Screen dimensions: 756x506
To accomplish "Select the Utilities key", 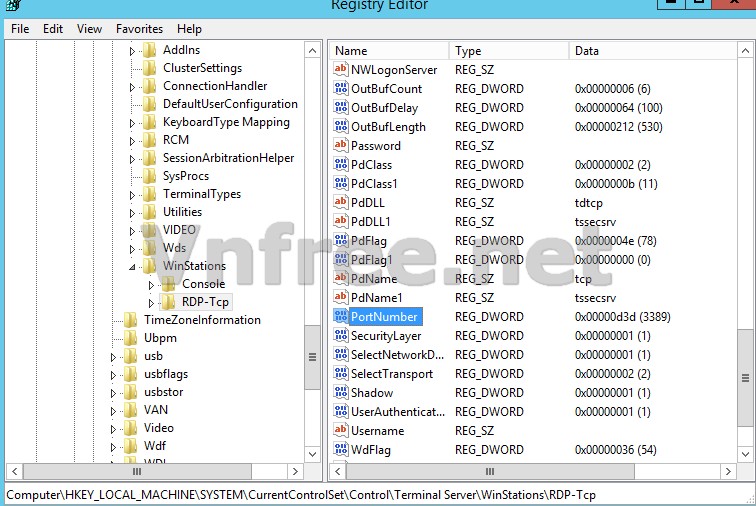I will (182, 212).
